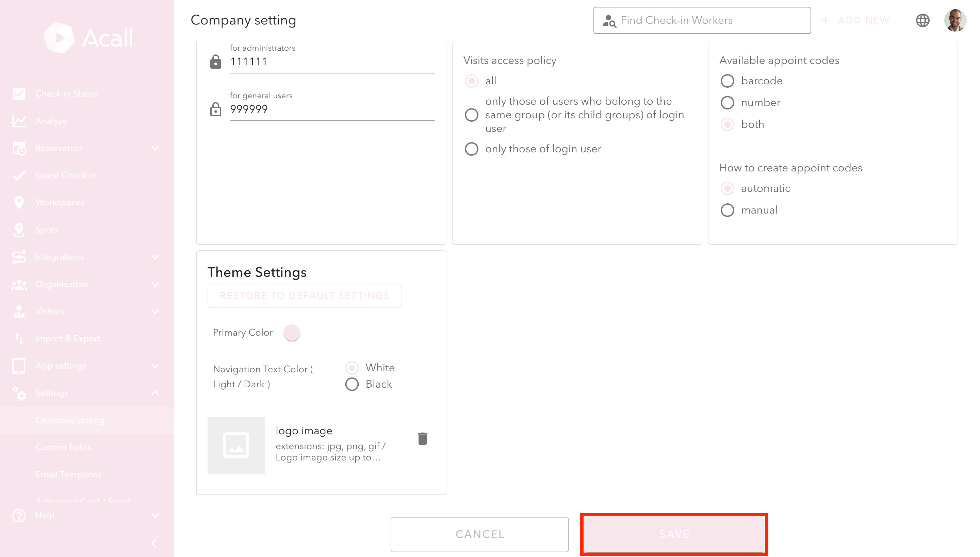Choose only those of login user
Screen dimensions: 980x557
click(471, 149)
